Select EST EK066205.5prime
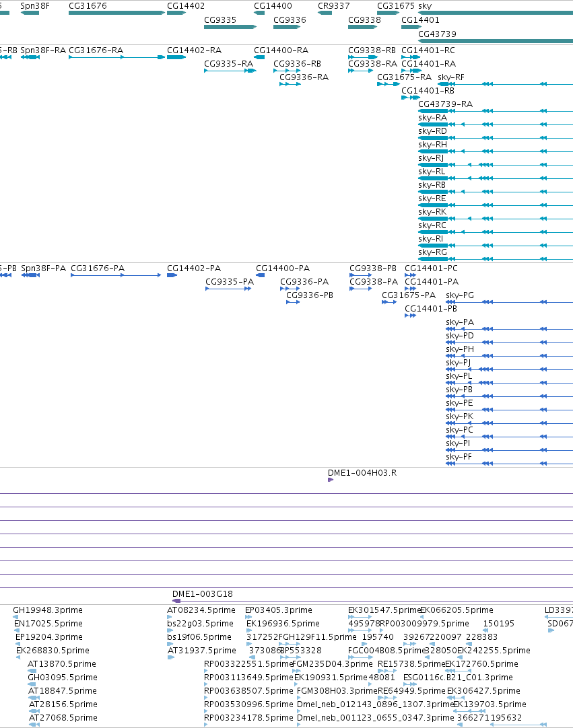 tap(457, 610)
